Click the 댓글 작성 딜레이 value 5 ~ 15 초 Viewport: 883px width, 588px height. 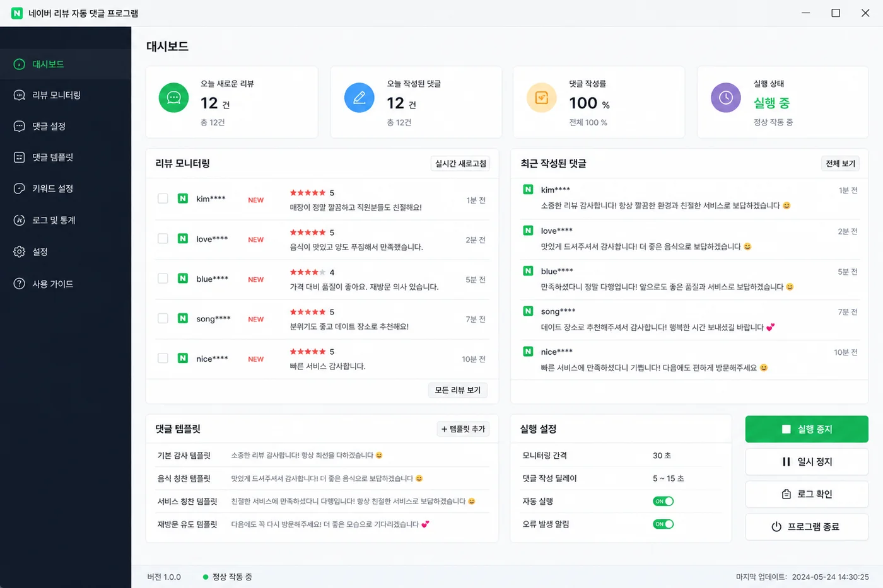(x=668, y=478)
